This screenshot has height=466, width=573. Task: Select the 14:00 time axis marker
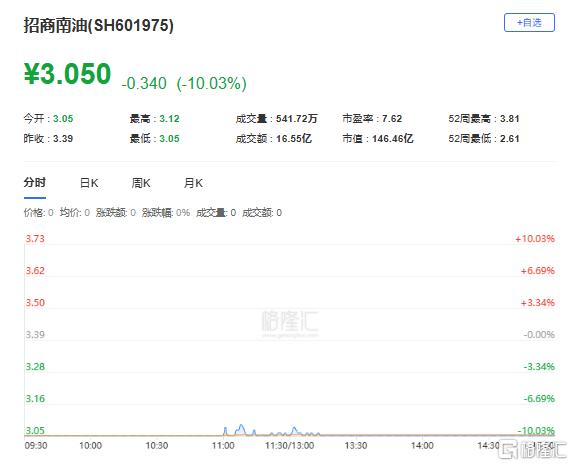click(x=422, y=446)
